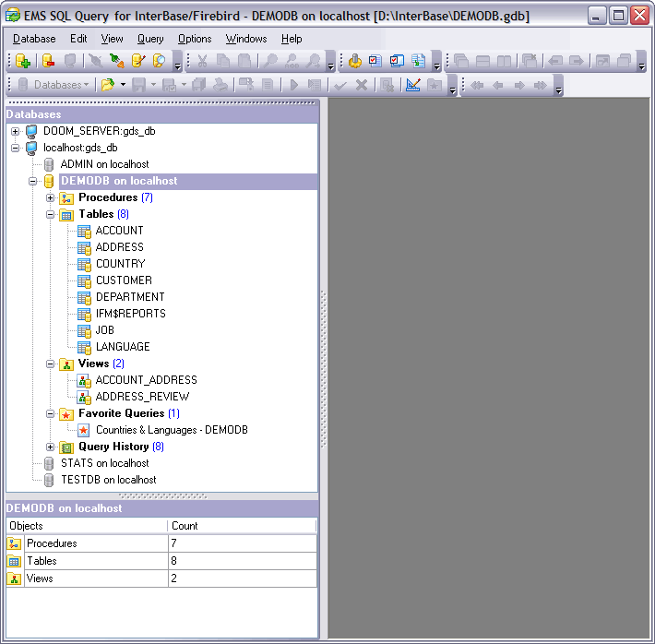
Task: Open the Database menu
Action: click(34, 39)
